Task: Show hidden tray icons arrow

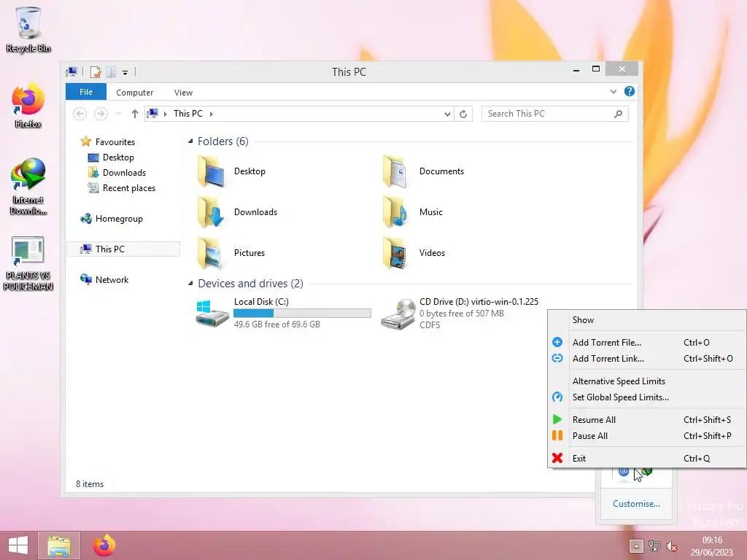Action: [636, 546]
